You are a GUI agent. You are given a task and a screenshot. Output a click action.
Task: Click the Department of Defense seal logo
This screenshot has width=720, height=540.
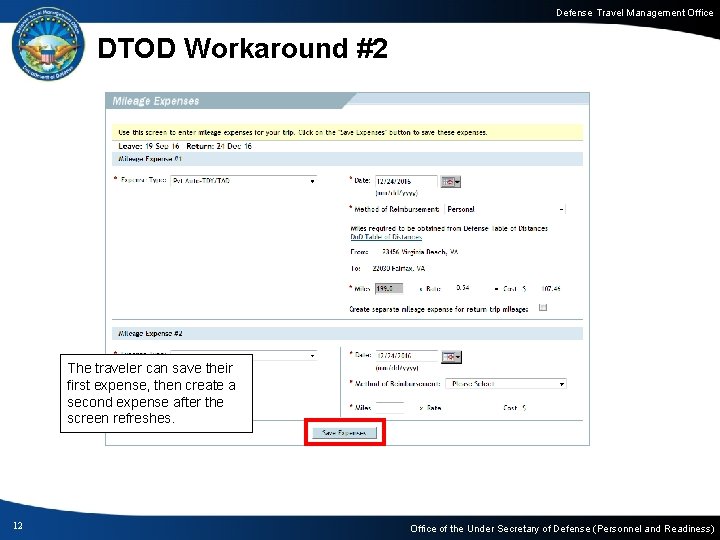tap(48, 45)
